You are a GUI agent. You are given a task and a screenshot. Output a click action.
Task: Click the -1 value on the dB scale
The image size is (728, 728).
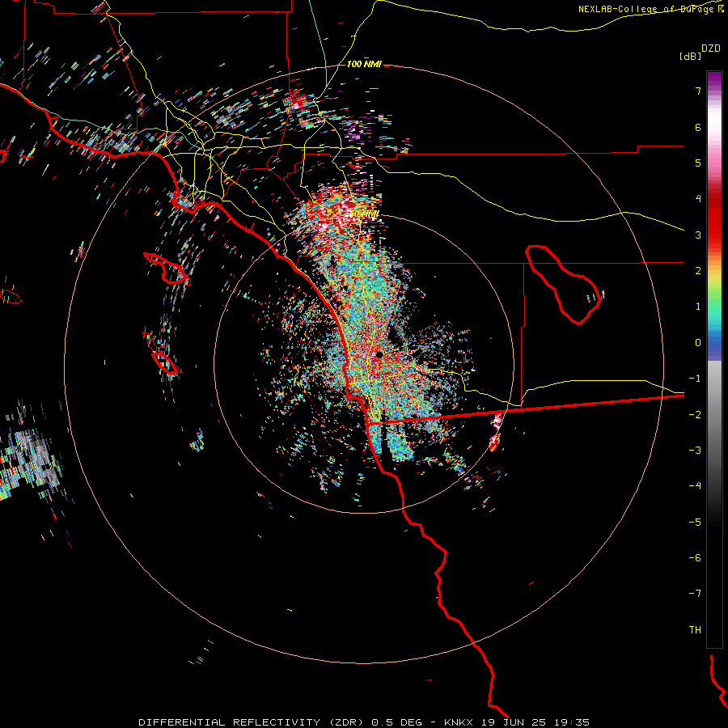(695, 379)
